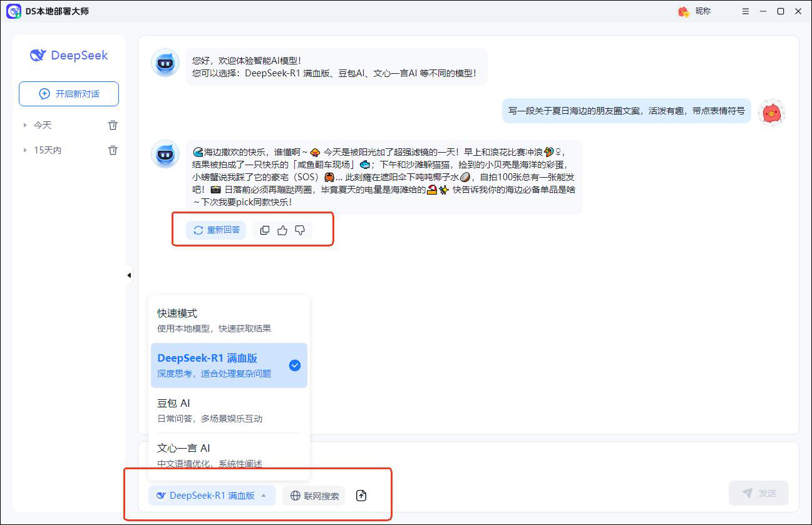
Task: Expand the 15天内 conversation group
Action: [26, 150]
